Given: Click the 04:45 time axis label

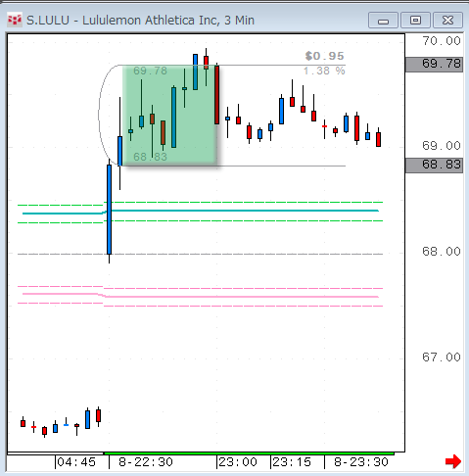Looking at the screenshot, I should coord(76,462).
